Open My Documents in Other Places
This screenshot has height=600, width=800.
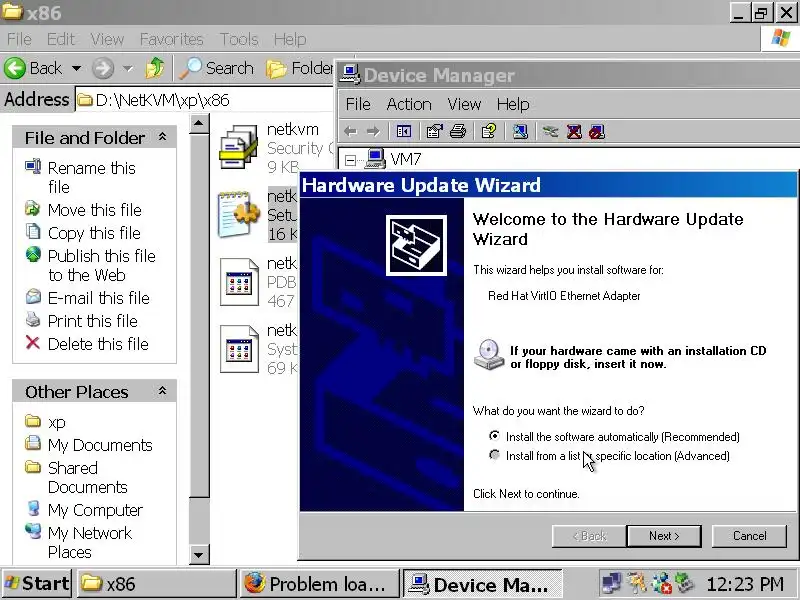pos(100,445)
